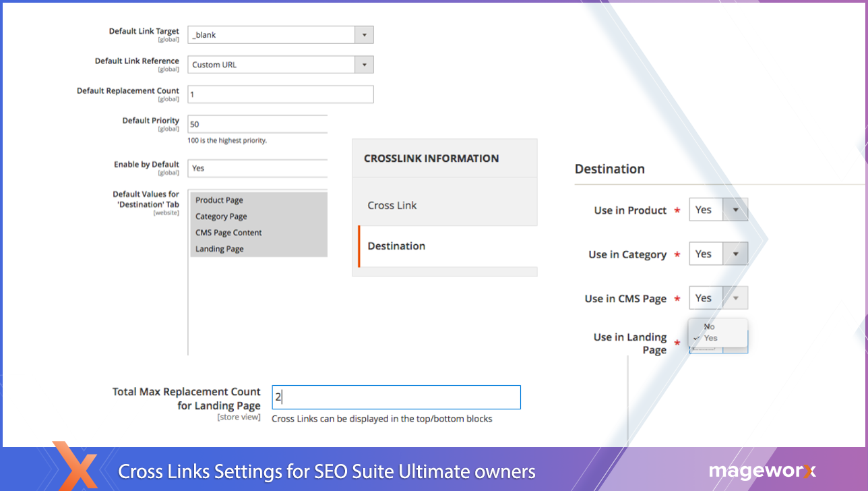
Task: Select CMS Page Content list option
Action: point(228,233)
